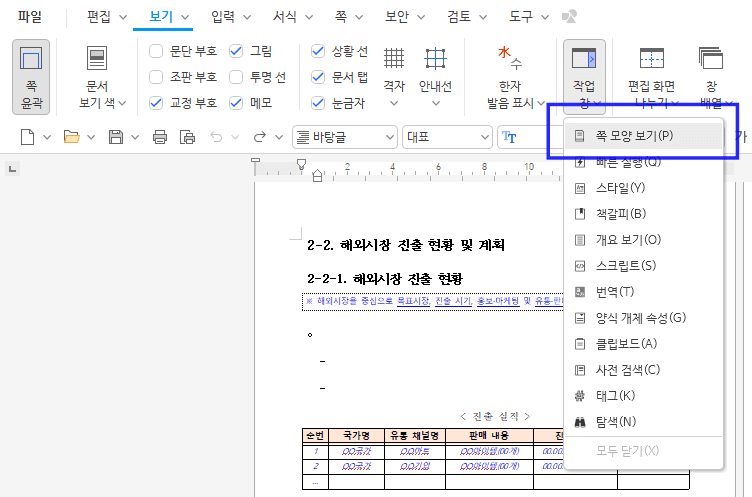Select 양식 개체 속성(G) from the menu
The width and height of the screenshot is (752, 497).
643,318
